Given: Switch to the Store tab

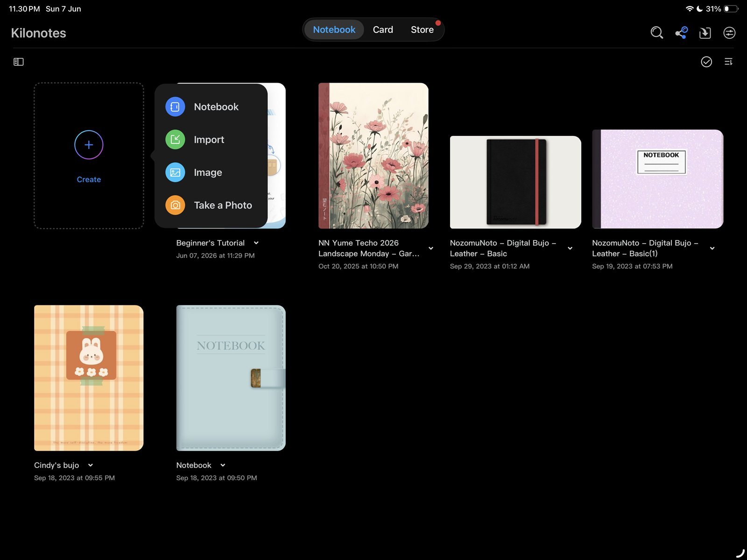Looking at the screenshot, I should [422, 29].
